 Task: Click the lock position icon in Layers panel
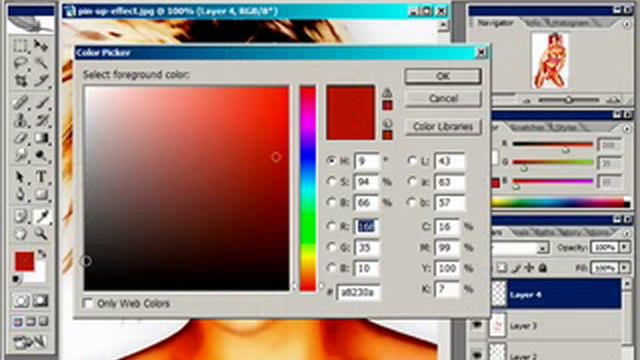coord(529,268)
